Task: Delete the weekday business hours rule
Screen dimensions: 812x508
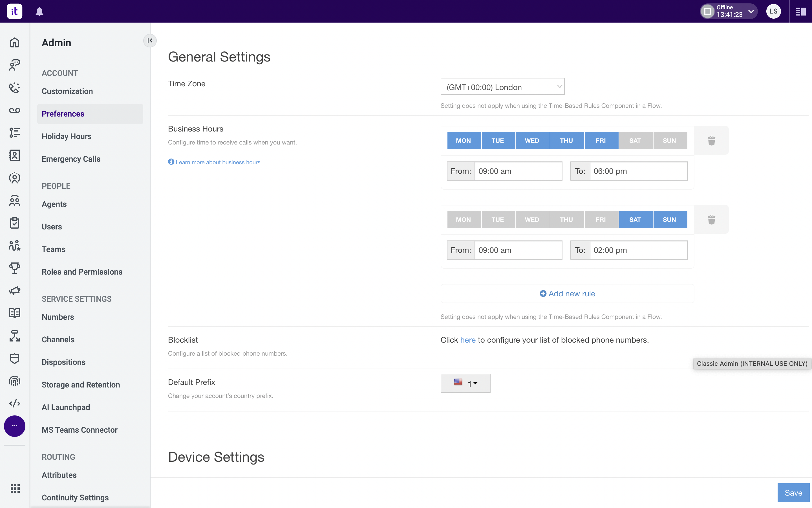Action: click(x=711, y=141)
